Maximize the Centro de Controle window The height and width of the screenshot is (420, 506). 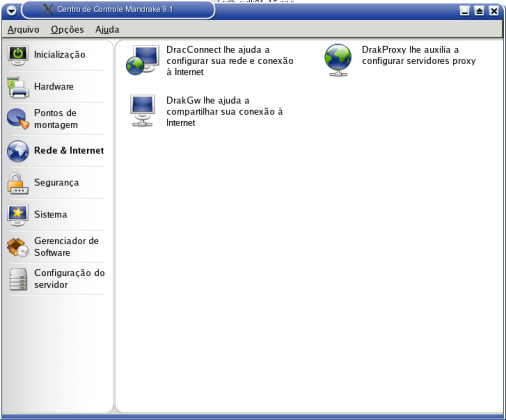[x=479, y=11]
